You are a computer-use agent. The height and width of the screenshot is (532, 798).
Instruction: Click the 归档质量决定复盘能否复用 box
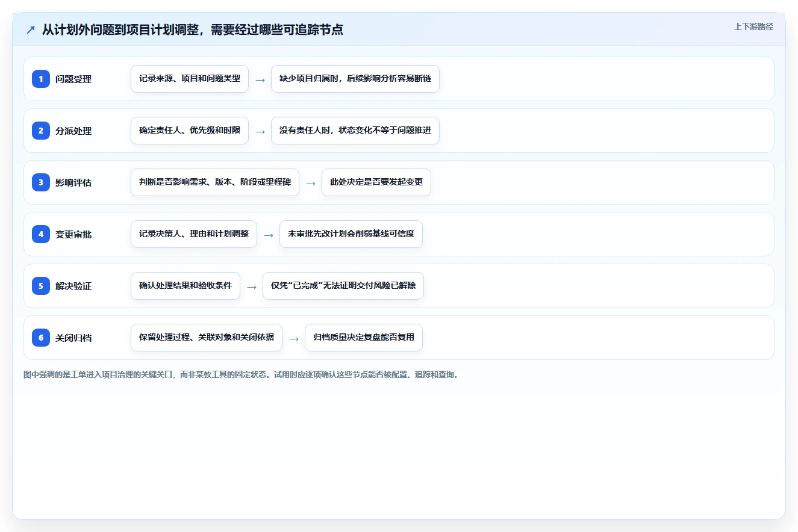(364, 338)
